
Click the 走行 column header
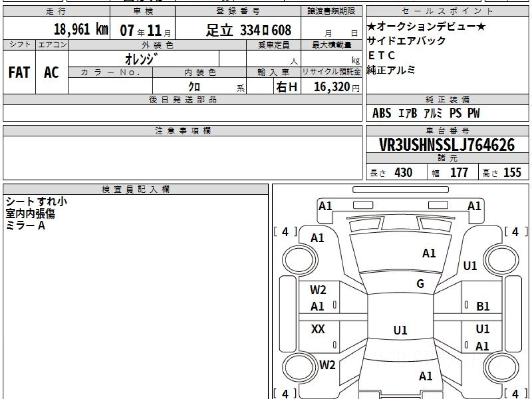coord(56,12)
